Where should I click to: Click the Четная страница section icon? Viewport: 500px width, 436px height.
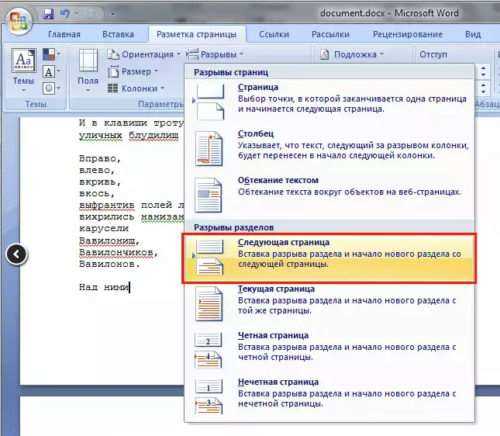click(x=208, y=350)
